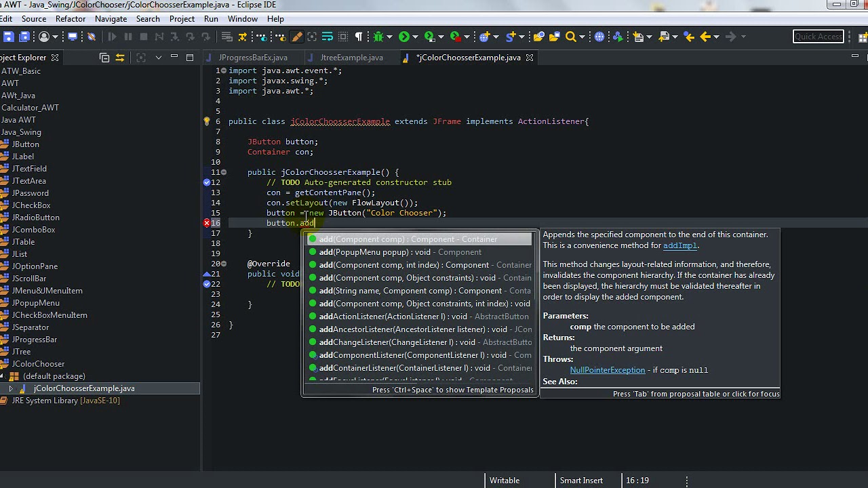Open the Help menu
This screenshot has height=488, width=868.
[275, 19]
